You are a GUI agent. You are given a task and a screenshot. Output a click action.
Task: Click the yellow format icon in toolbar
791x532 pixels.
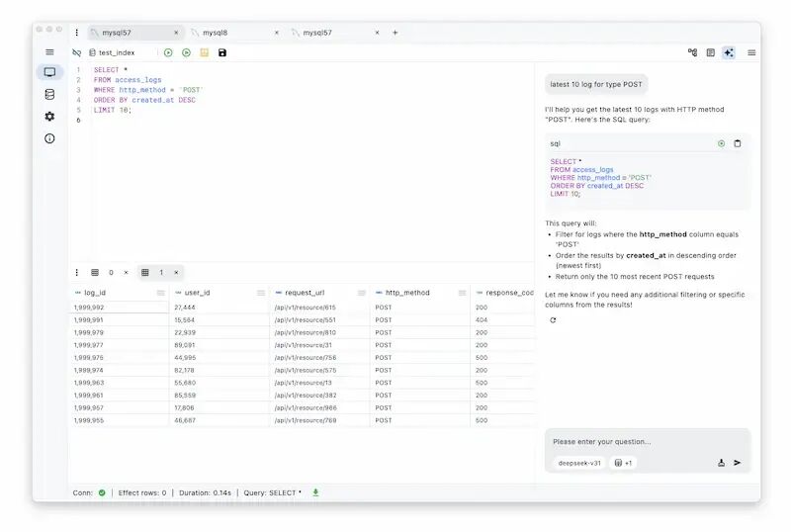[x=205, y=52]
